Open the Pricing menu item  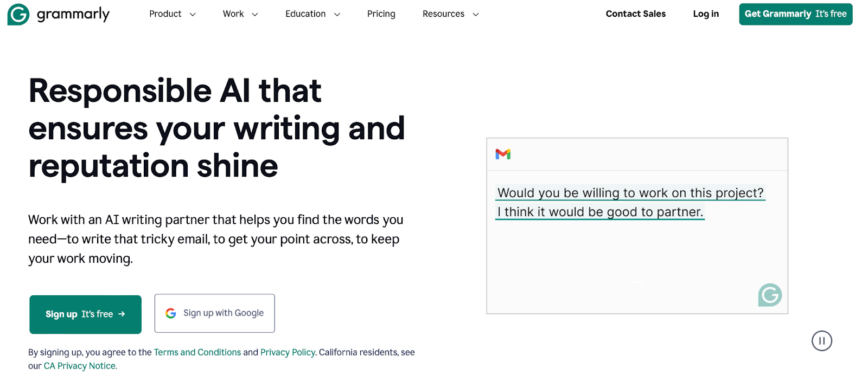(x=381, y=14)
